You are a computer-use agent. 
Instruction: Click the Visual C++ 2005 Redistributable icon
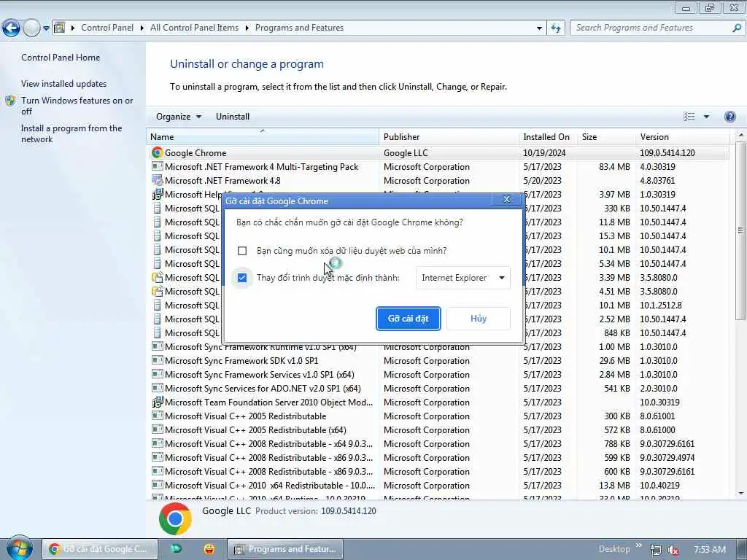(157, 416)
